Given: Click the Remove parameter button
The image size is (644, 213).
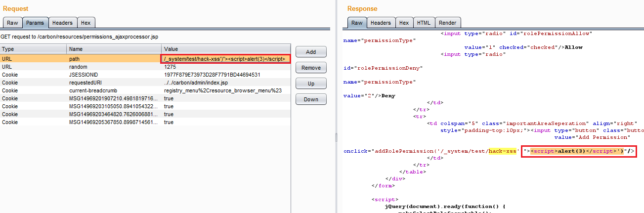Looking at the screenshot, I should coord(311,68).
